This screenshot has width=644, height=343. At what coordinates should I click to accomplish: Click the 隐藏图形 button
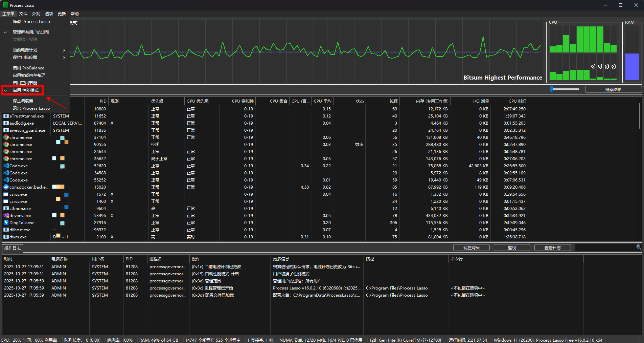(x=613, y=90)
